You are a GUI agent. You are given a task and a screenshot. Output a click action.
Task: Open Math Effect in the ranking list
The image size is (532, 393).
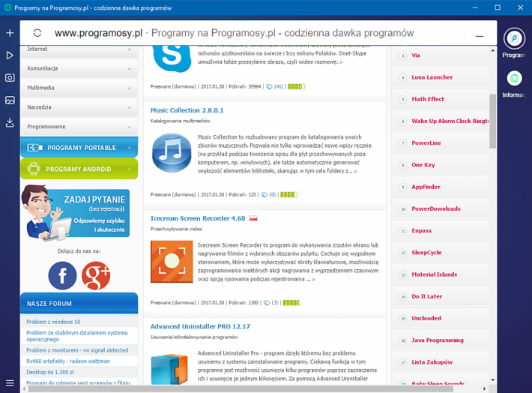(x=428, y=99)
